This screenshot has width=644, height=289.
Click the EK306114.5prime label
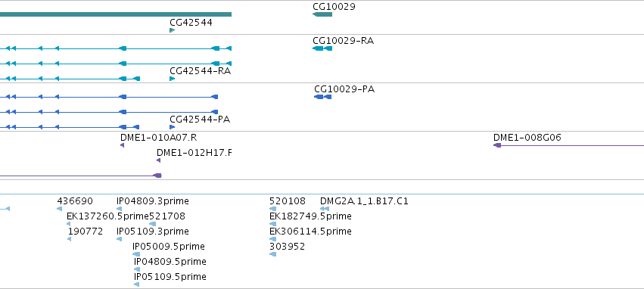[310, 232]
